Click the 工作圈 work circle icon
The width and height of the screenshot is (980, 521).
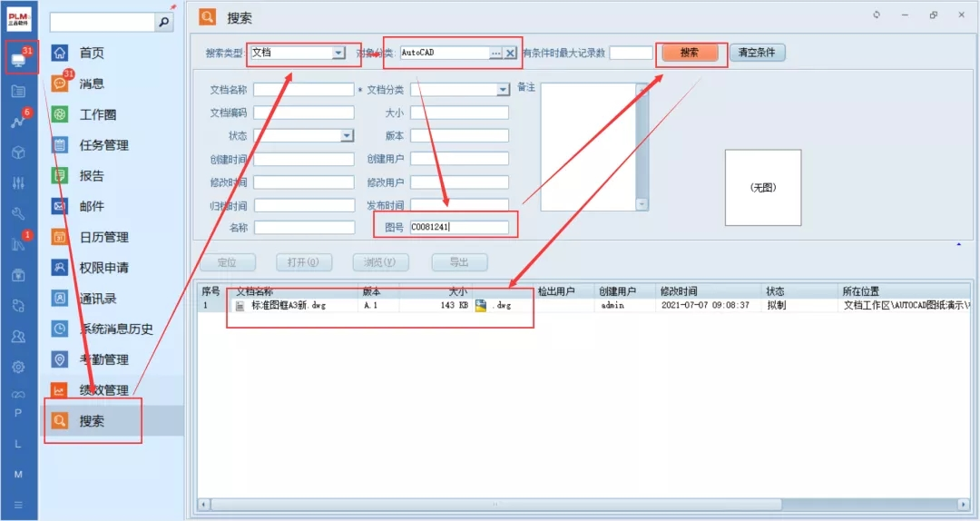(x=60, y=114)
